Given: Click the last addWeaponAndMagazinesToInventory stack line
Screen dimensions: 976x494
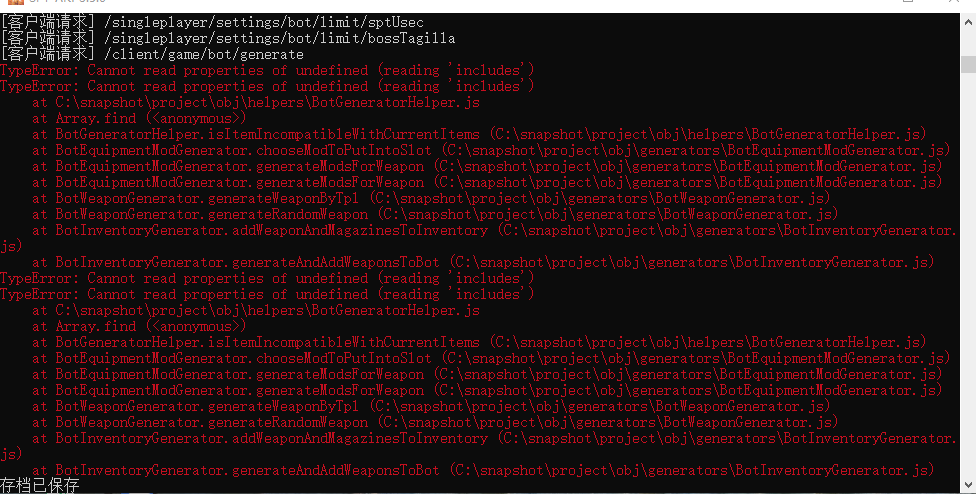Looking at the screenshot, I should pos(478,446).
